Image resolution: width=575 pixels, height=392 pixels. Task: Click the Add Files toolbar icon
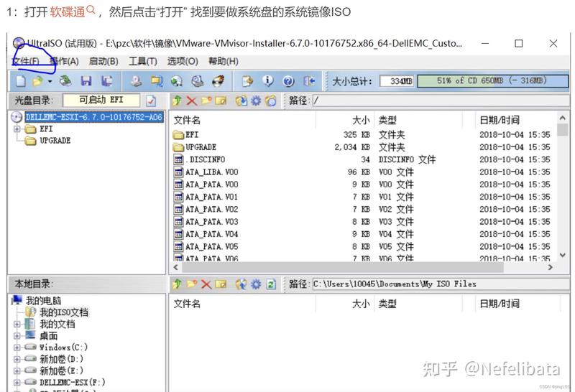[x=247, y=81]
